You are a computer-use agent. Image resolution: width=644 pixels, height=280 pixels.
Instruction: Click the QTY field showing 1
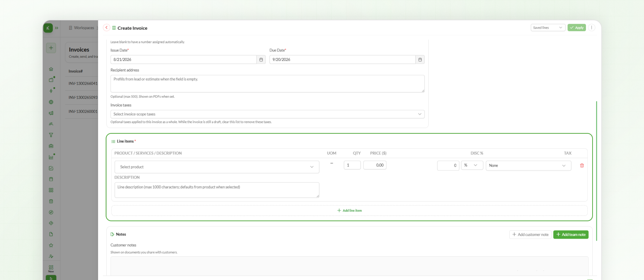click(352, 165)
